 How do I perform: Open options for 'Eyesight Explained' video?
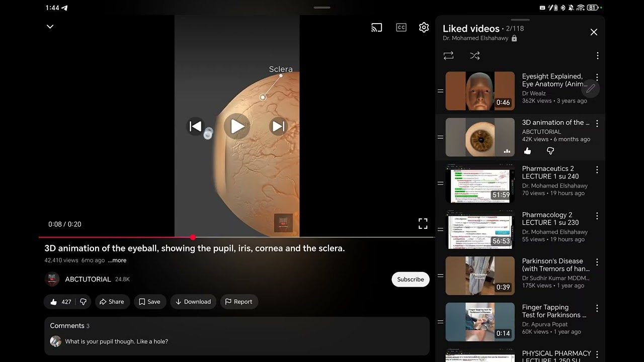[597, 77]
